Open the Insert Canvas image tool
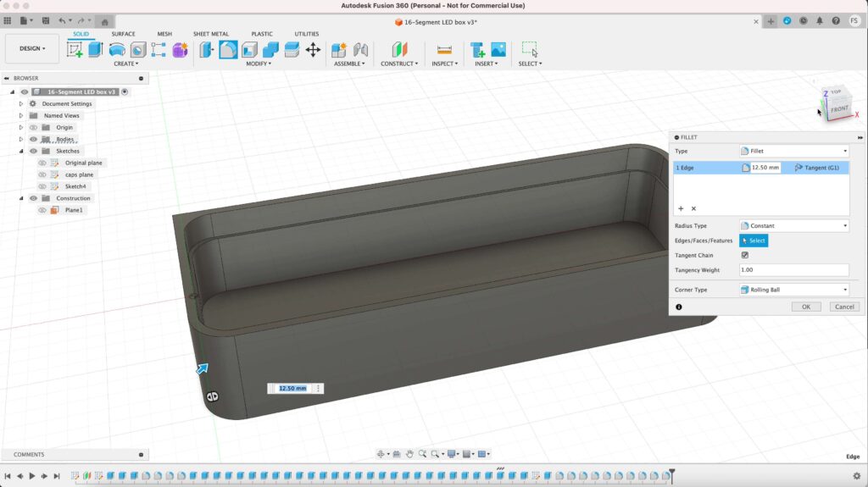This screenshot has width=868, height=487. click(498, 50)
